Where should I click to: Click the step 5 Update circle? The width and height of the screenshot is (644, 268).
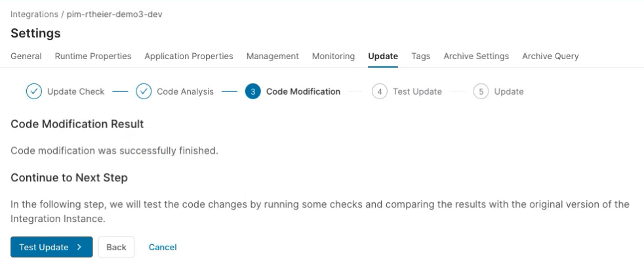(481, 91)
